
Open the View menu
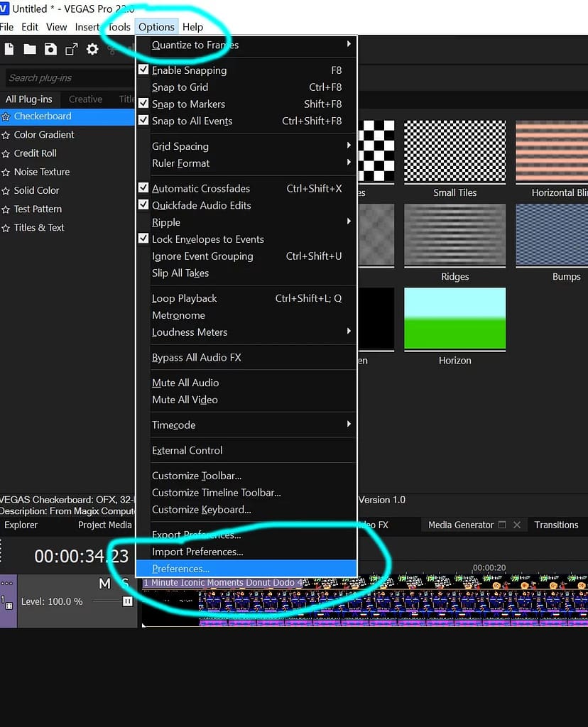pyautogui.click(x=57, y=27)
